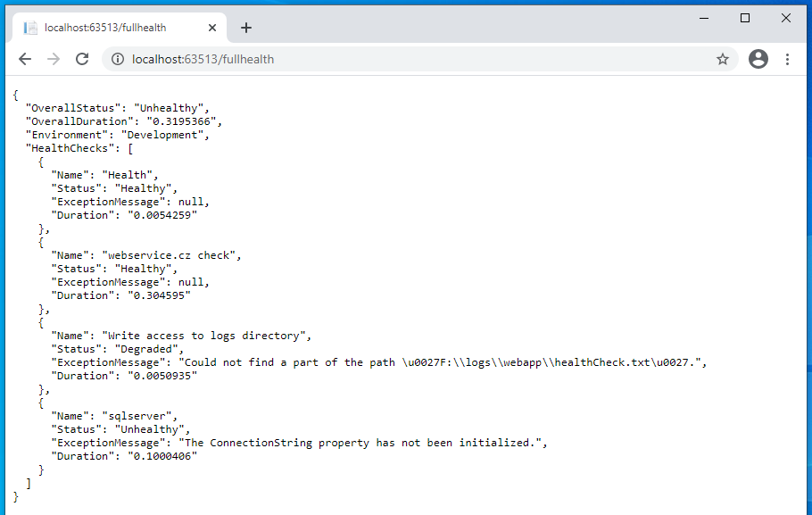812x515 pixels.
Task: Click the "HealthChecks" key text
Action: pyautogui.click(x=70, y=149)
